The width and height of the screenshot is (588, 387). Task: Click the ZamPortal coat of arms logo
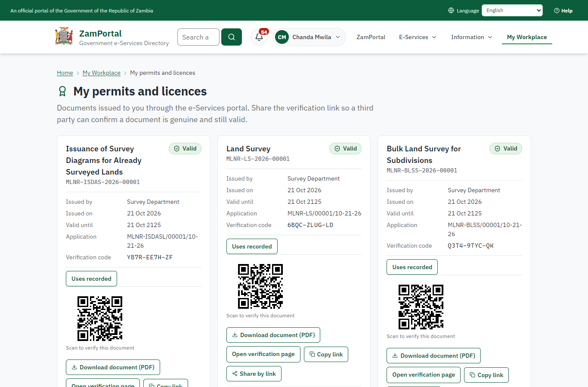(x=64, y=37)
